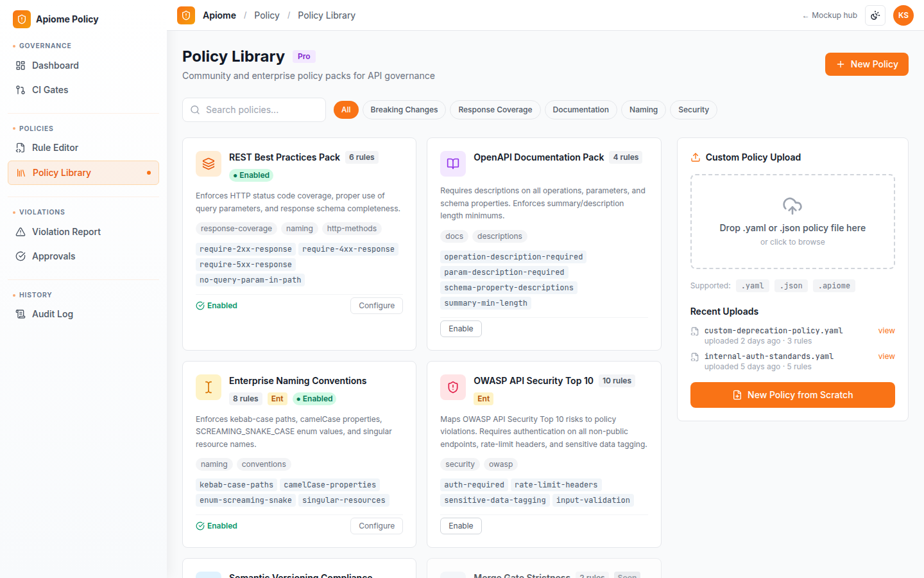View internal-auth-standards.yaml upload
Viewport: 924px width, 578px height.
coord(886,356)
